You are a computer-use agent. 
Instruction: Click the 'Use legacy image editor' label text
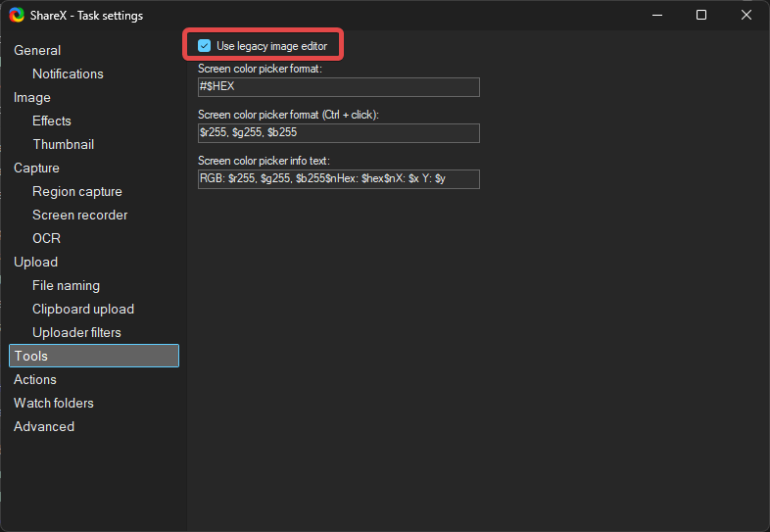pos(271,46)
